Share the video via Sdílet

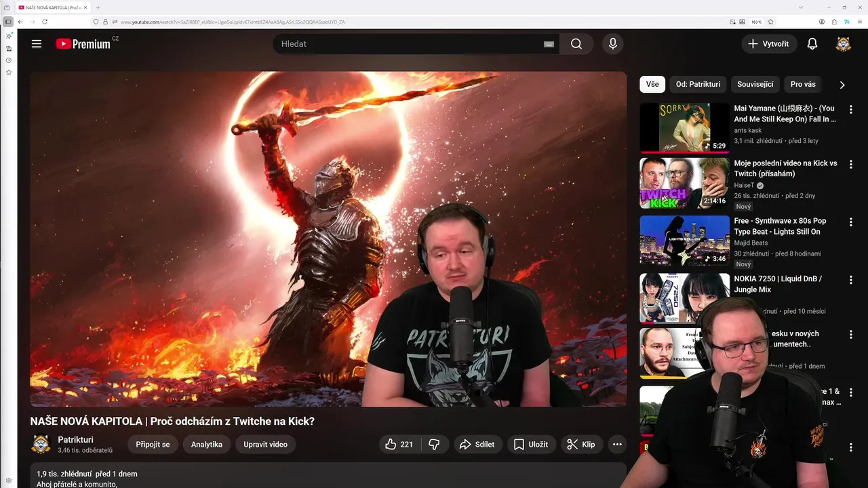(x=477, y=445)
